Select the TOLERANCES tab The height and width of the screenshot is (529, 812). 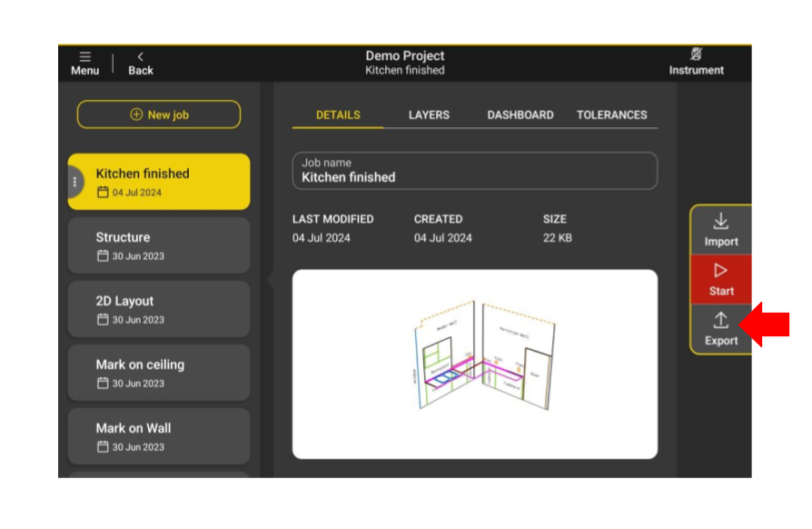tap(611, 115)
